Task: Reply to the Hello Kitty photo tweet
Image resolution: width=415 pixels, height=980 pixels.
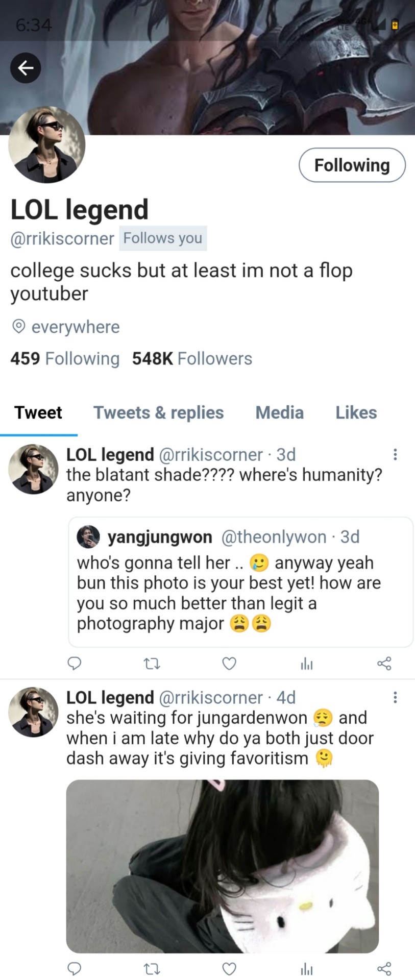Action: tap(75, 968)
